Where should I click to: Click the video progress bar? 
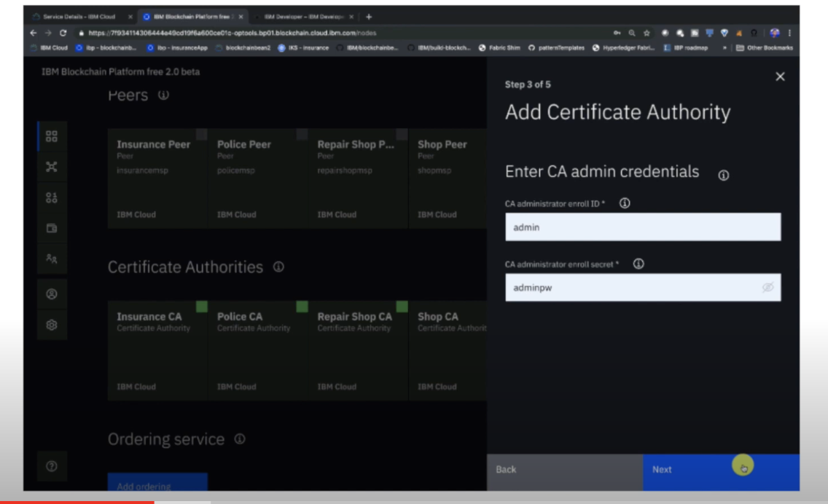[x=414, y=502]
